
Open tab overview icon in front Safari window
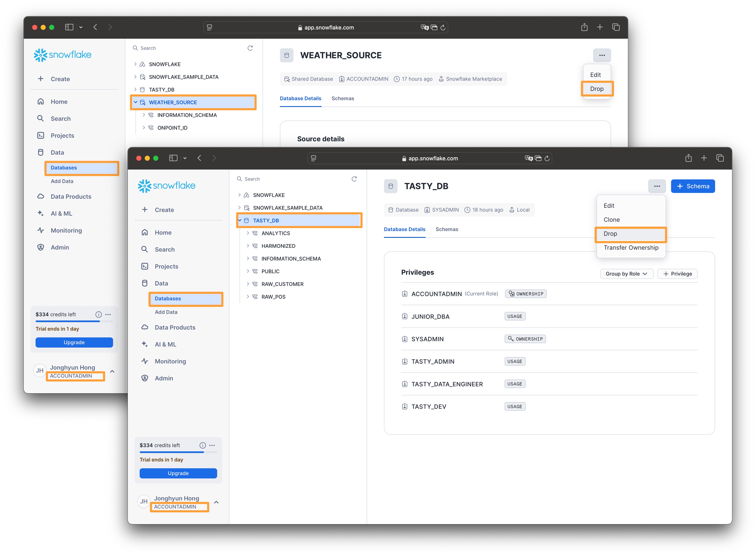click(x=720, y=158)
